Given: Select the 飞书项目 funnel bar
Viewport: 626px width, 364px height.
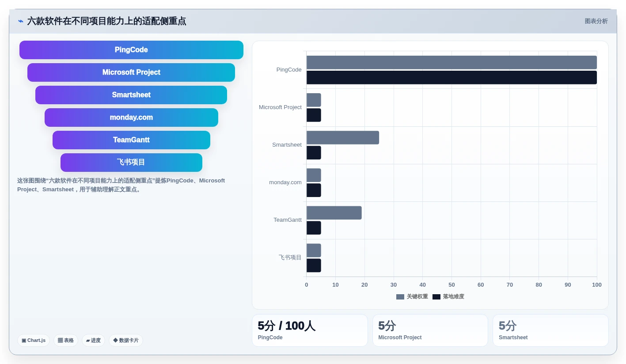Looking at the screenshot, I should pyautogui.click(x=131, y=163).
